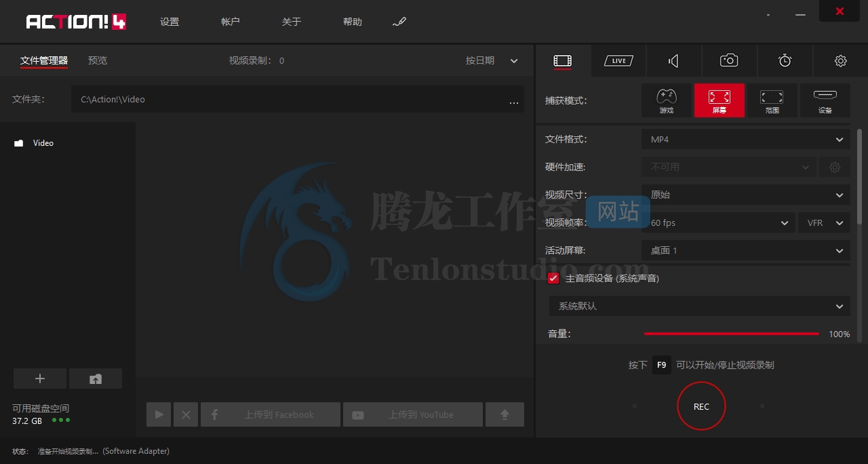Screen dimensions: 868x464
Task: Click upload to Facebook button
Action: pos(271,414)
